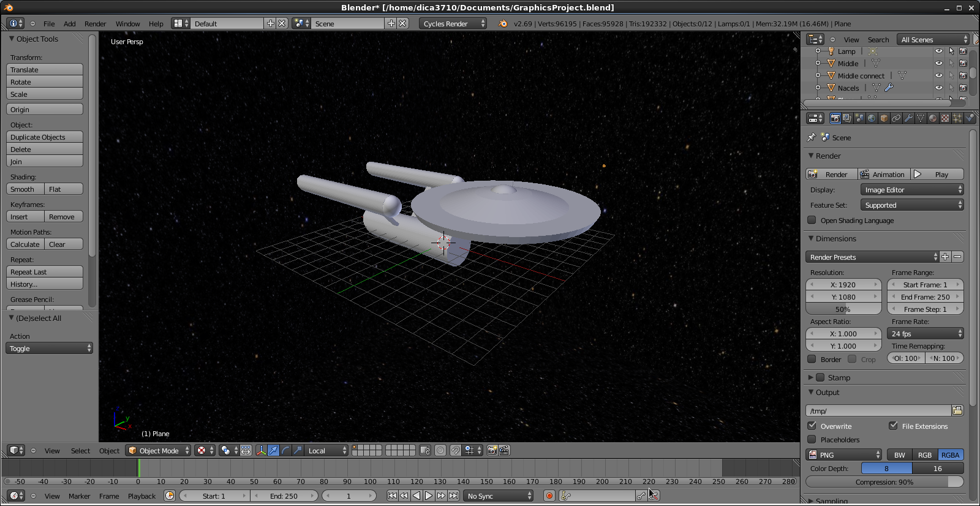Open the Feature Set Supported dropdown
Image resolution: width=980 pixels, height=506 pixels.
click(x=912, y=205)
